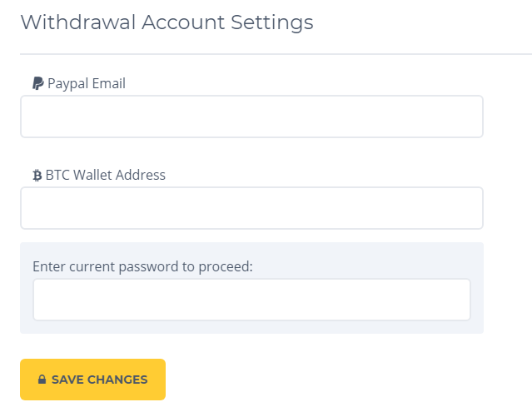
Task: Click the PayPal logo icon
Action: pyautogui.click(x=37, y=83)
